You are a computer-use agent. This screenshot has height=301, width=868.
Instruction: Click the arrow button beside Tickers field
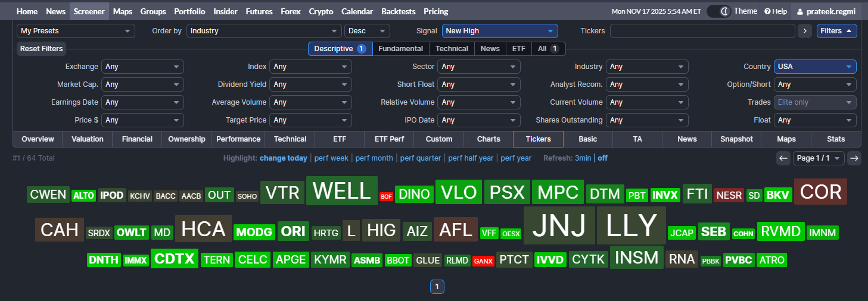[805, 31]
